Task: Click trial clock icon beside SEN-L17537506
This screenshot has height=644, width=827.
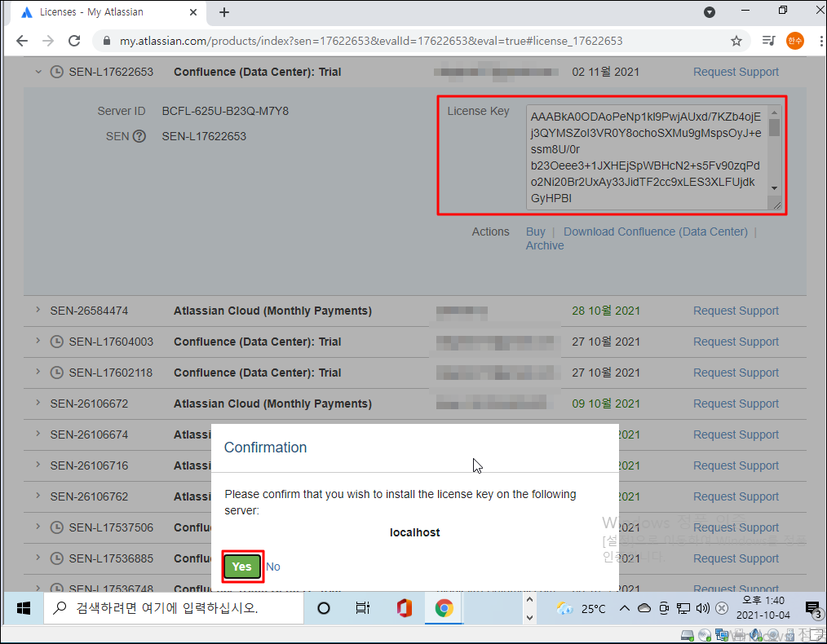Action: point(56,527)
